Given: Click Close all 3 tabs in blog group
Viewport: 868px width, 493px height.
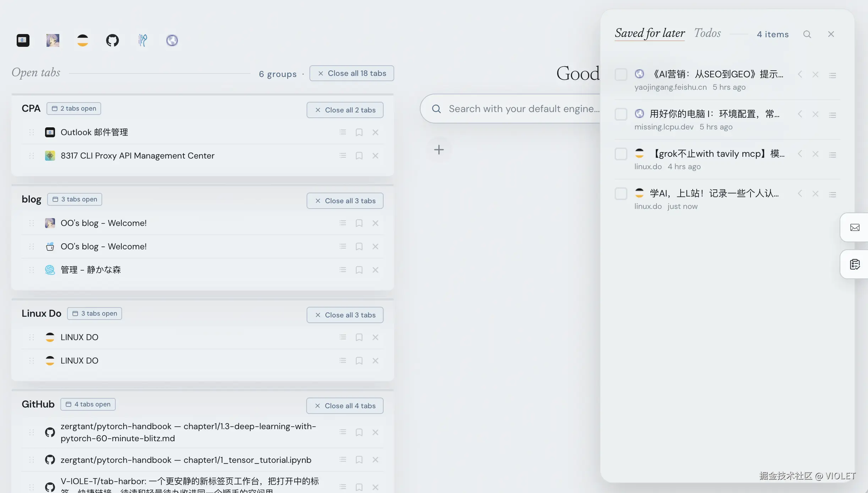Looking at the screenshot, I should point(345,201).
